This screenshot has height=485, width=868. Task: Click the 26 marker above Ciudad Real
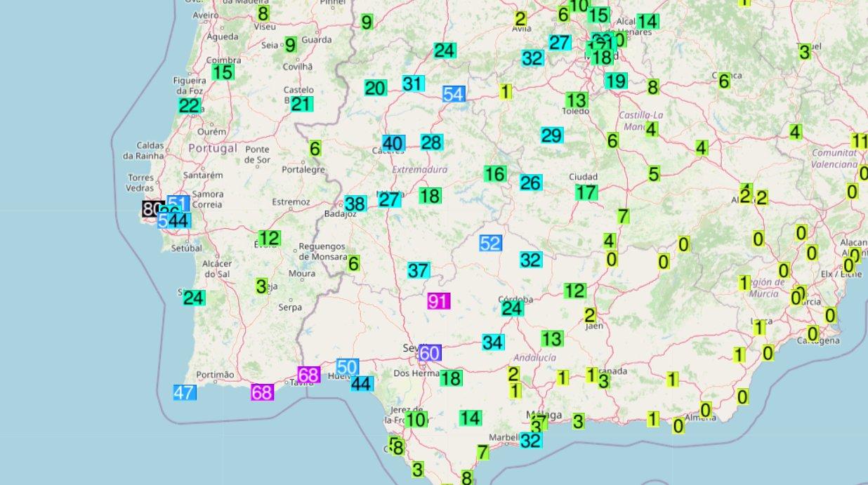pyautogui.click(x=531, y=183)
